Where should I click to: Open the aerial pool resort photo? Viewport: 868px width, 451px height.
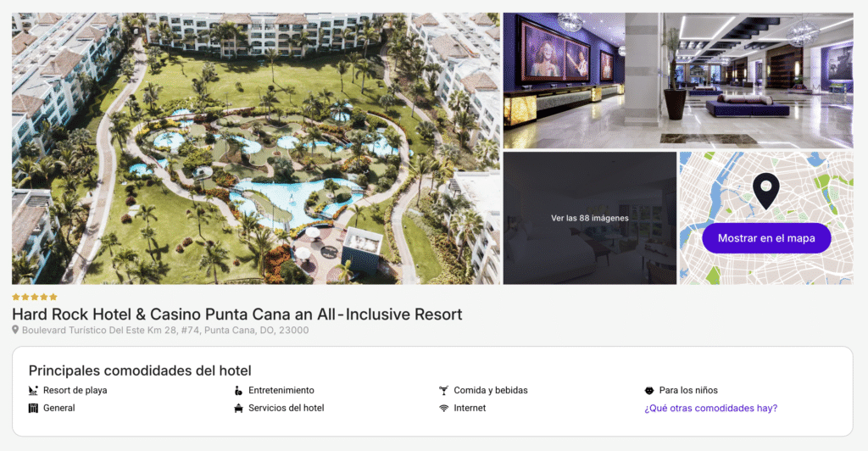point(256,148)
